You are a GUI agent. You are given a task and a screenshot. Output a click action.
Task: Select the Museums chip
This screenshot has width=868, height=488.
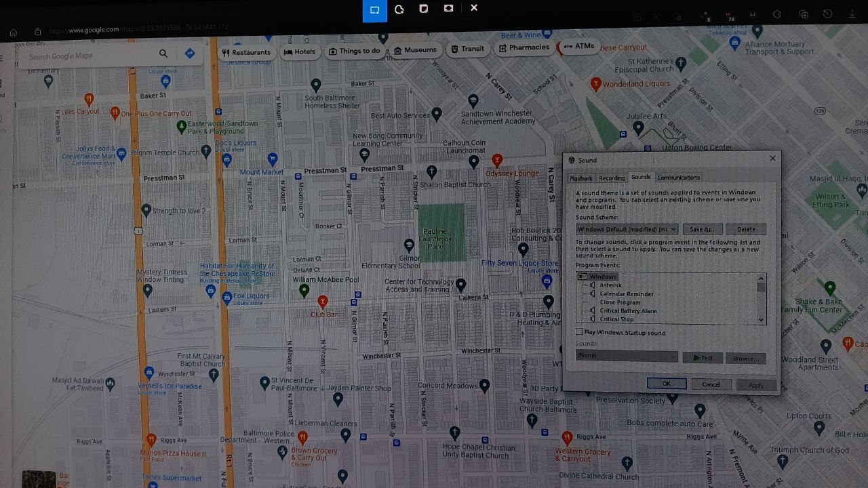click(415, 50)
